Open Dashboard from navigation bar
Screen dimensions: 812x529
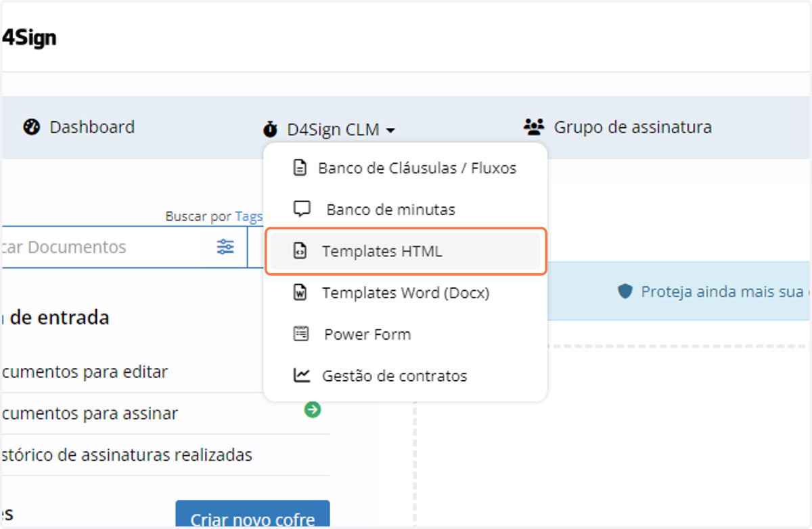(x=79, y=127)
